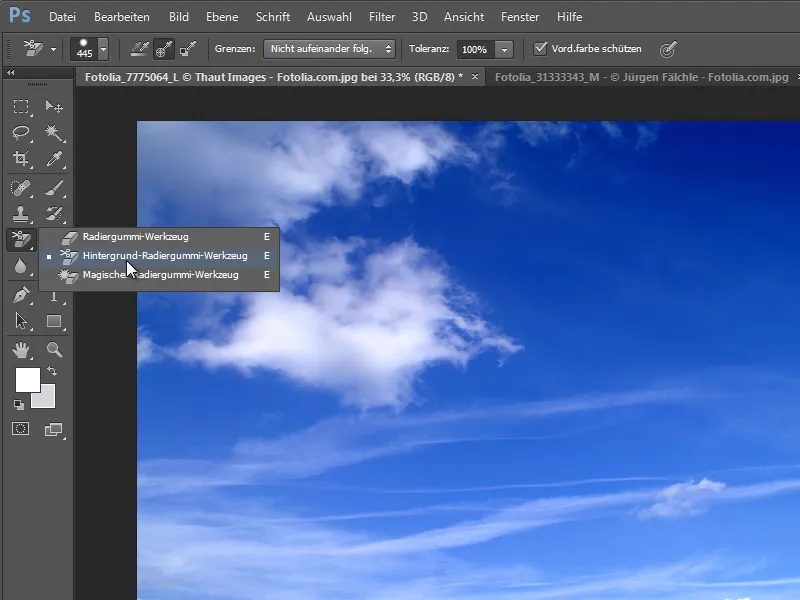The width and height of the screenshot is (800, 600).
Task: Open the Schrift menu
Action: [x=273, y=17]
